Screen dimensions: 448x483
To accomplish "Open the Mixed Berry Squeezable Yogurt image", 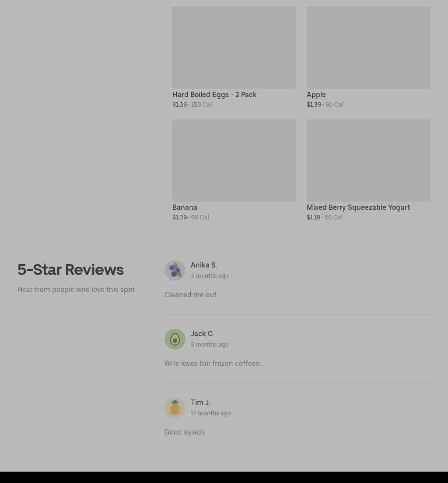I will 368,160.
